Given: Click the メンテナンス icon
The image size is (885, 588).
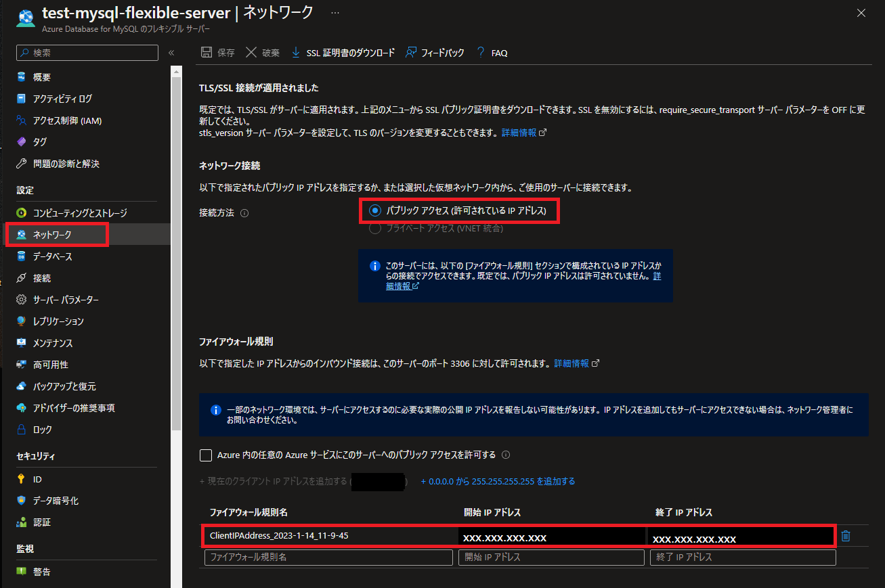Looking at the screenshot, I should pyautogui.click(x=21, y=343).
